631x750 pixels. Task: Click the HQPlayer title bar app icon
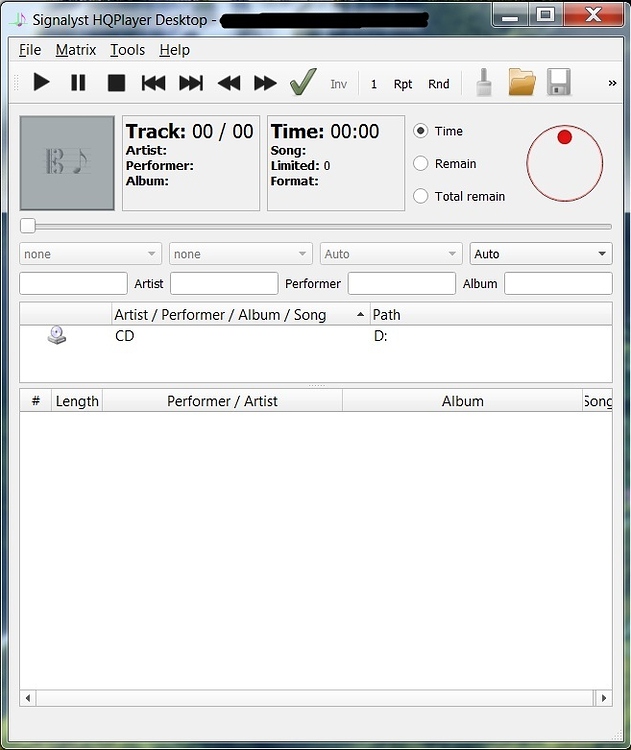(x=18, y=20)
